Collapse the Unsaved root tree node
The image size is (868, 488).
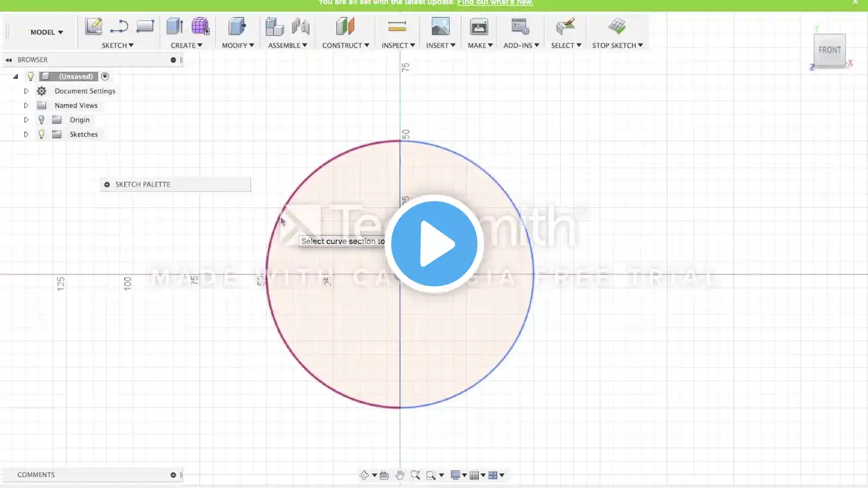(16, 77)
